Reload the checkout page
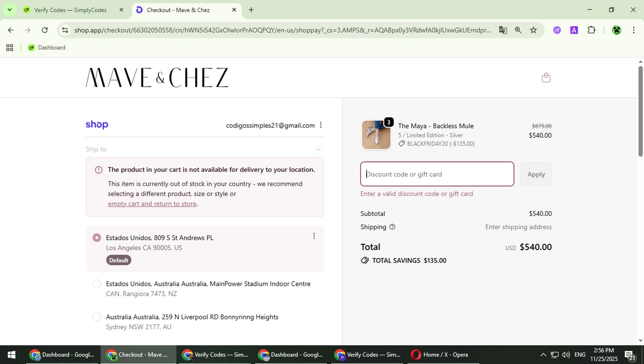644x364 pixels. pyautogui.click(x=45, y=30)
